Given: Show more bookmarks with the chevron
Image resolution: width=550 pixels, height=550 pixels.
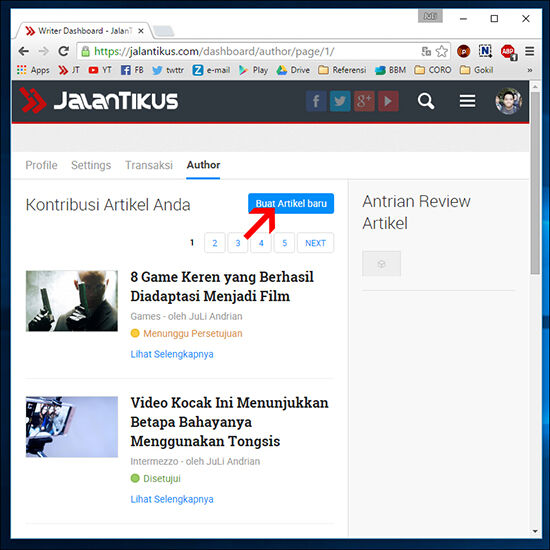Looking at the screenshot, I should [530, 70].
